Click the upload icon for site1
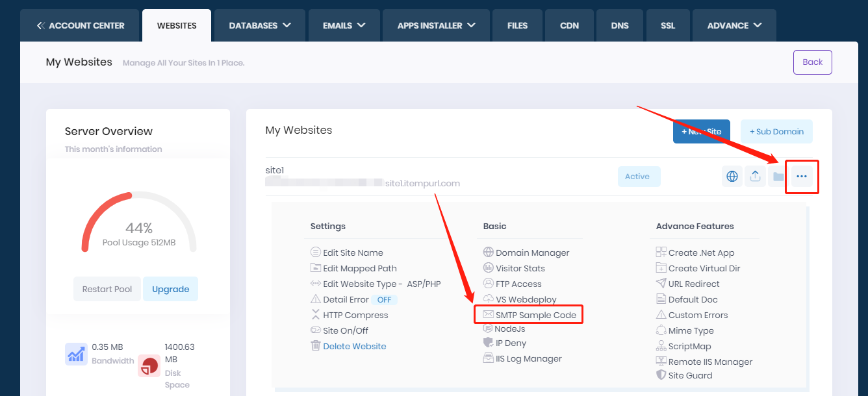This screenshot has height=396, width=868. pos(754,177)
